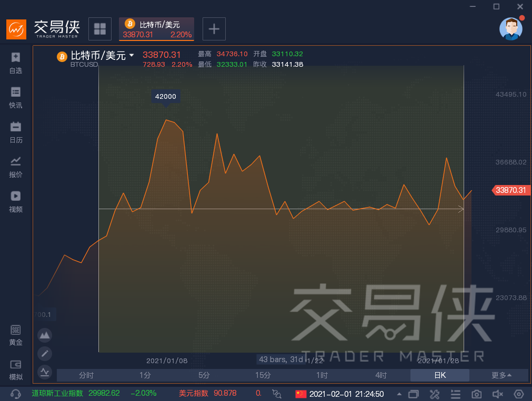Switch chart to 4时 timeframe

(x=381, y=375)
